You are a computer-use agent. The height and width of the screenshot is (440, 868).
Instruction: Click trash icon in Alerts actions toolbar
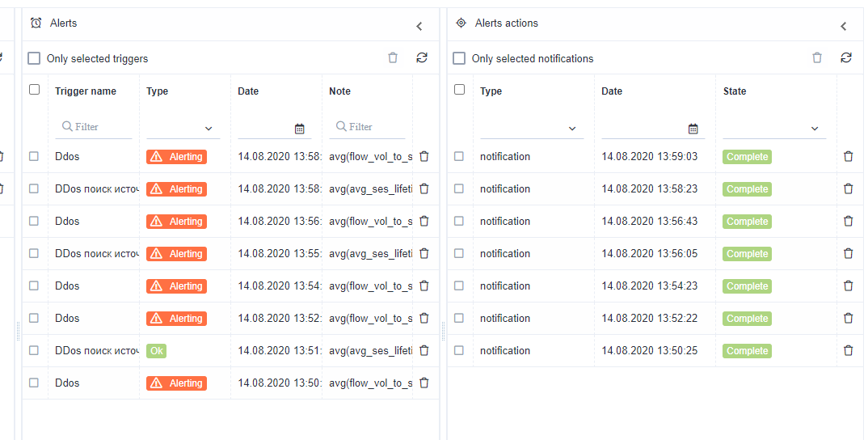tap(817, 58)
